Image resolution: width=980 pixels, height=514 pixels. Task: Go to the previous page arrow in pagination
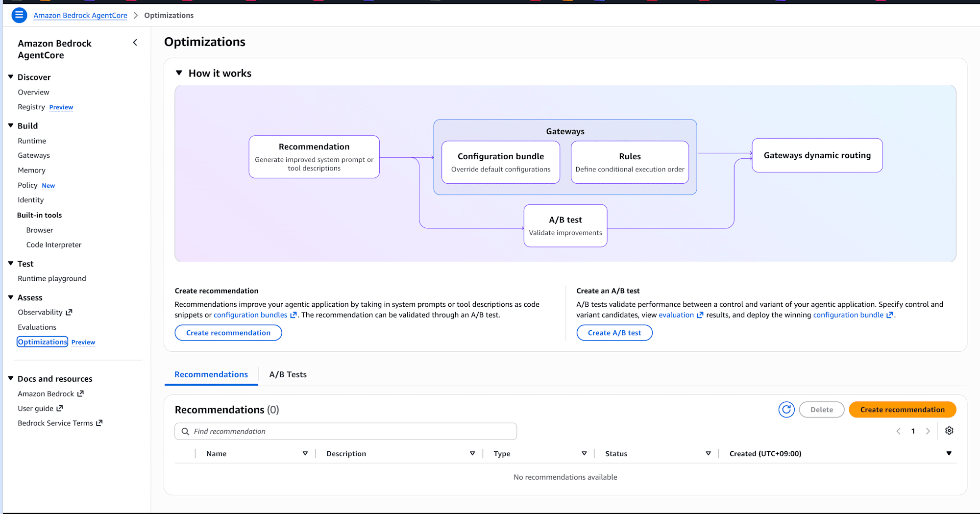(898, 431)
